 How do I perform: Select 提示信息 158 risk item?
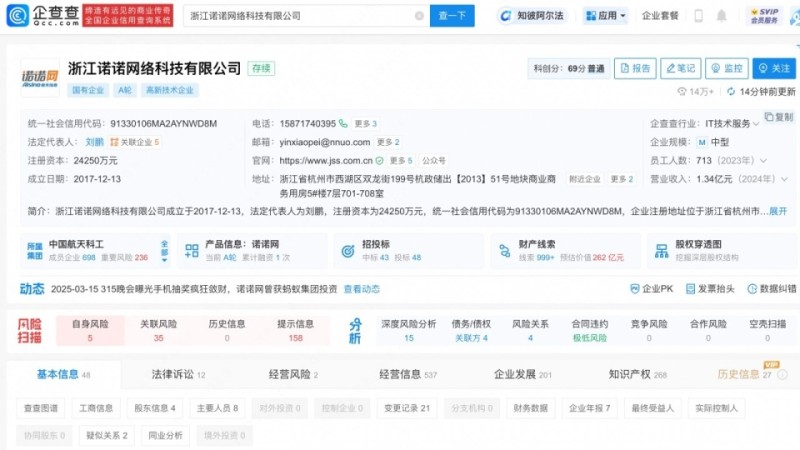295,331
